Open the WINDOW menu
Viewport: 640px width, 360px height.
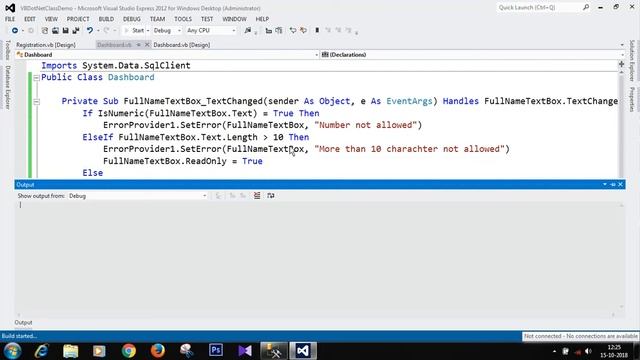click(x=234, y=19)
